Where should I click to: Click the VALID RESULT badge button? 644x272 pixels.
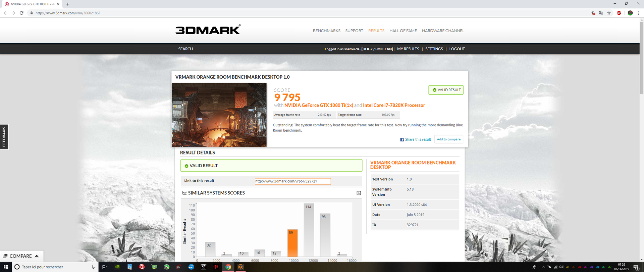tap(446, 90)
